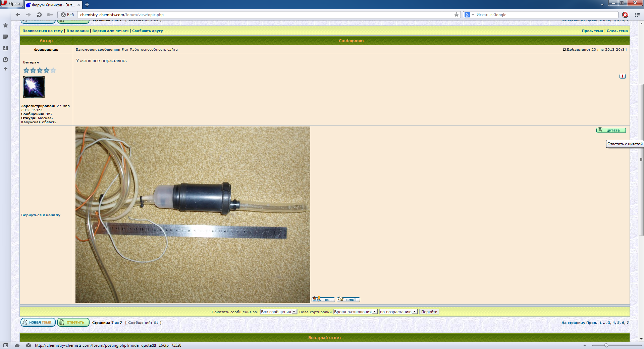The height and width of the screenshot is (349, 644).
Task: Toggle the panels button in status bar
Action: point(6,345)
